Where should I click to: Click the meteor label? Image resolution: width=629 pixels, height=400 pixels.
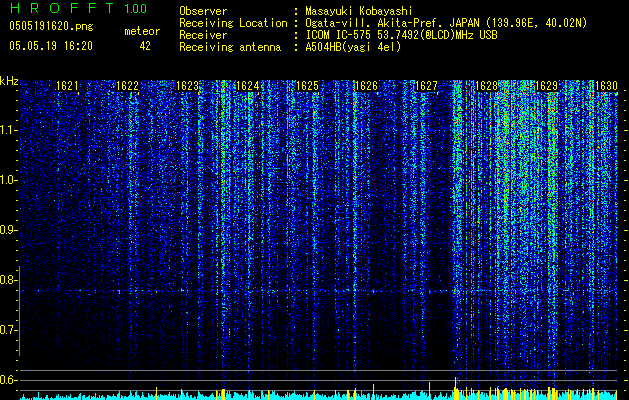tap(142, 31)
